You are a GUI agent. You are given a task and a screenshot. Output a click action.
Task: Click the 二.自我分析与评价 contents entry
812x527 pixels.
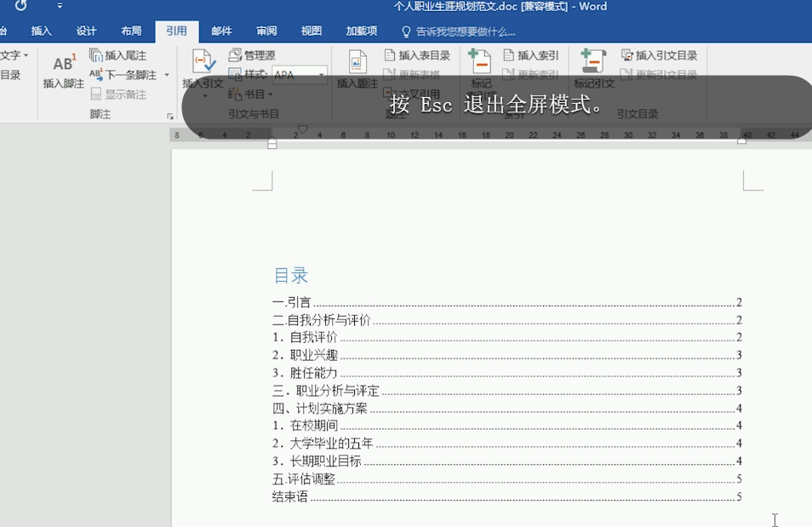pos(507,320)
